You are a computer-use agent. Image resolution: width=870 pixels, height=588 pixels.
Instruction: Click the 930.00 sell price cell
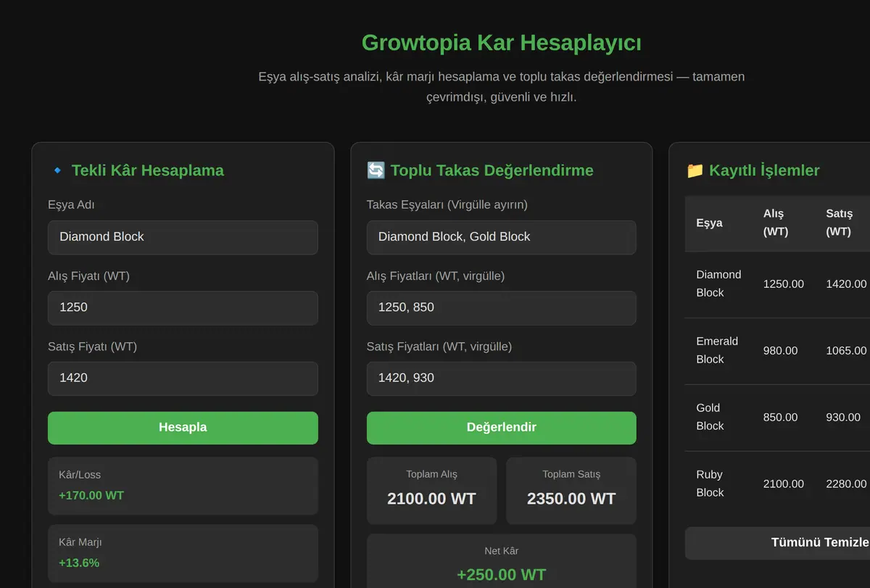[843, 418]
